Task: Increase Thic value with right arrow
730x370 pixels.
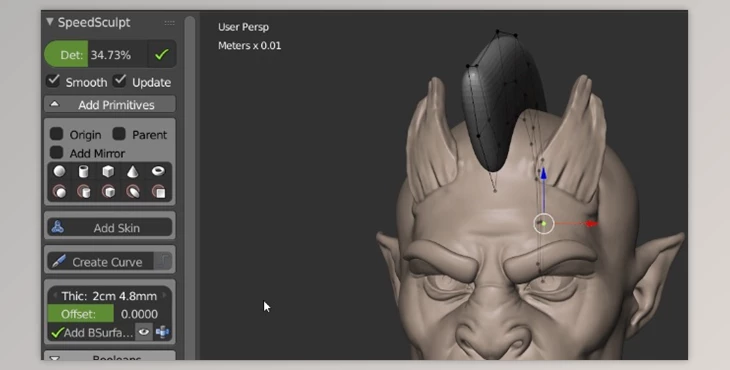Action: coord(164,296)
